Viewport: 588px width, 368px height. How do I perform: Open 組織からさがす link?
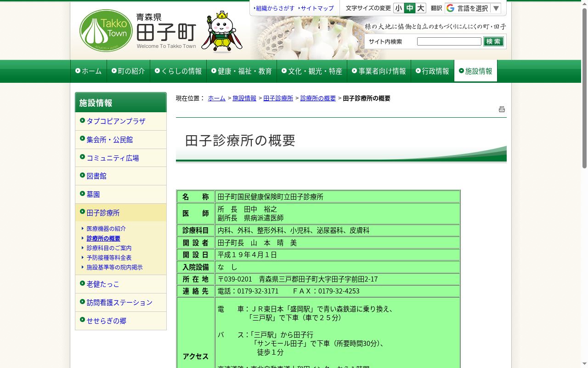click(274, 8)
